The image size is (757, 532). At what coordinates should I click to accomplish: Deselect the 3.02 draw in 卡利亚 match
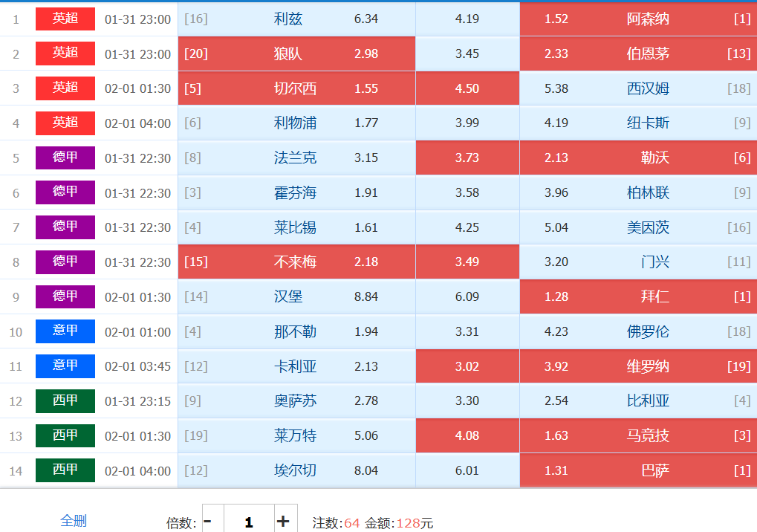(467, 366)
